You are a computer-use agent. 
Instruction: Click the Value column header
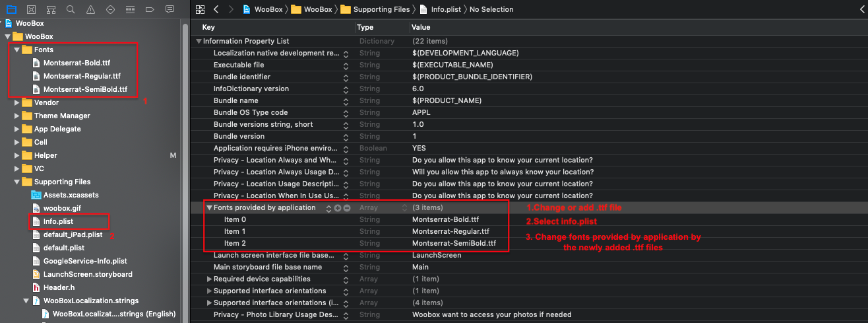421,28
